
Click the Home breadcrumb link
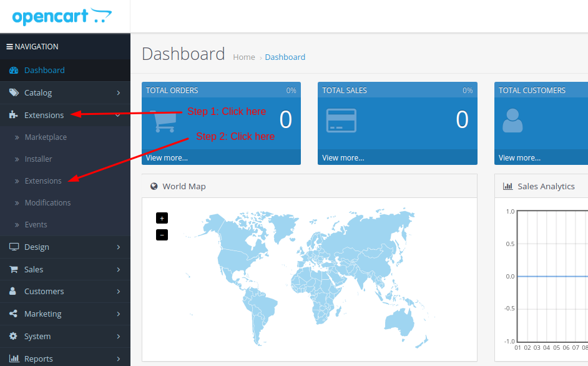(243, 57)
